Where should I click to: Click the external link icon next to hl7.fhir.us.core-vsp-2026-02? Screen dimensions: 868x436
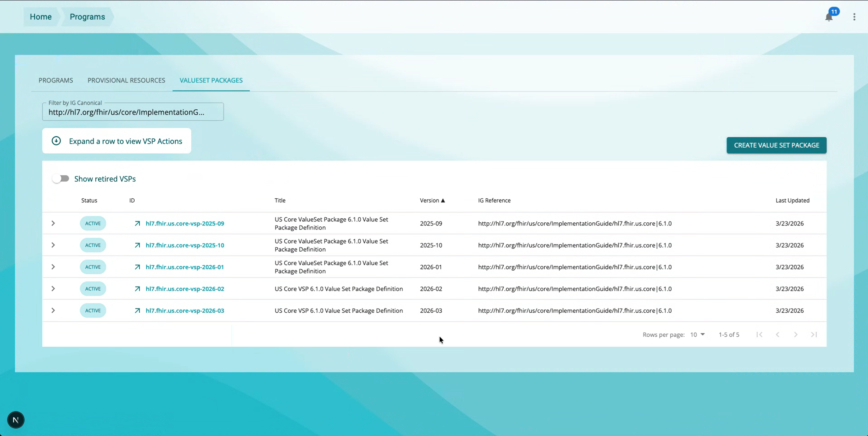tap(137, 288)
